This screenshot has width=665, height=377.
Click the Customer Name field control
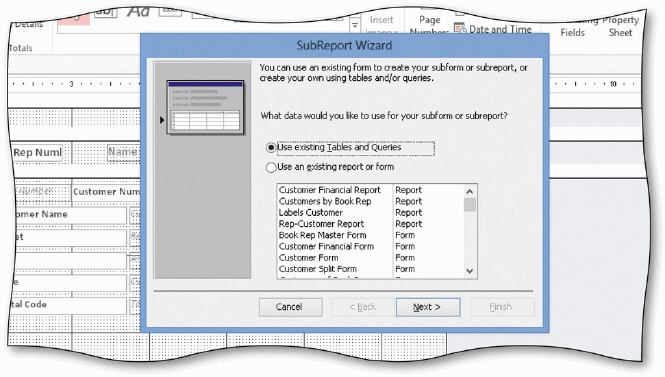pos(70,215)
